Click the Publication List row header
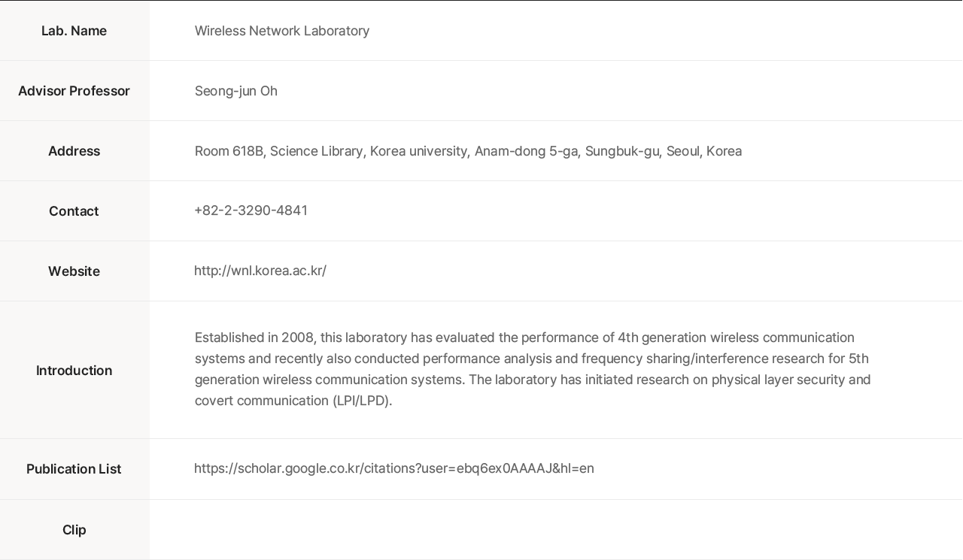 (74, 469)
